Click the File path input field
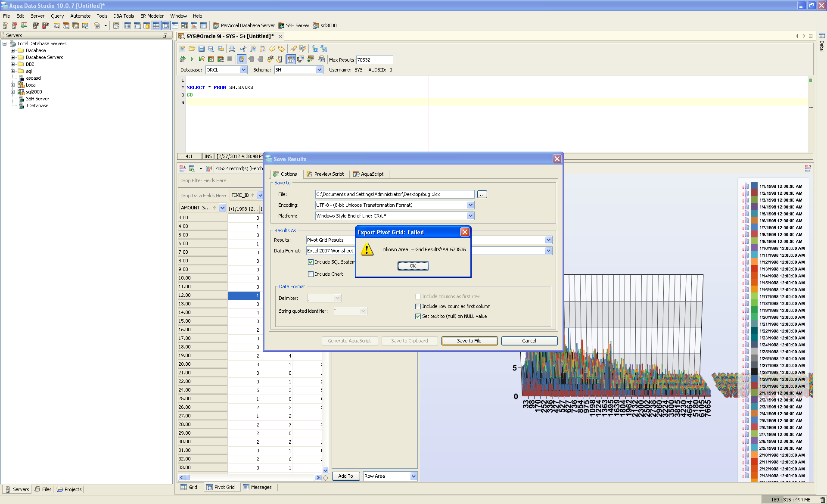Viewport: 827px width, 504px height. 394,195
